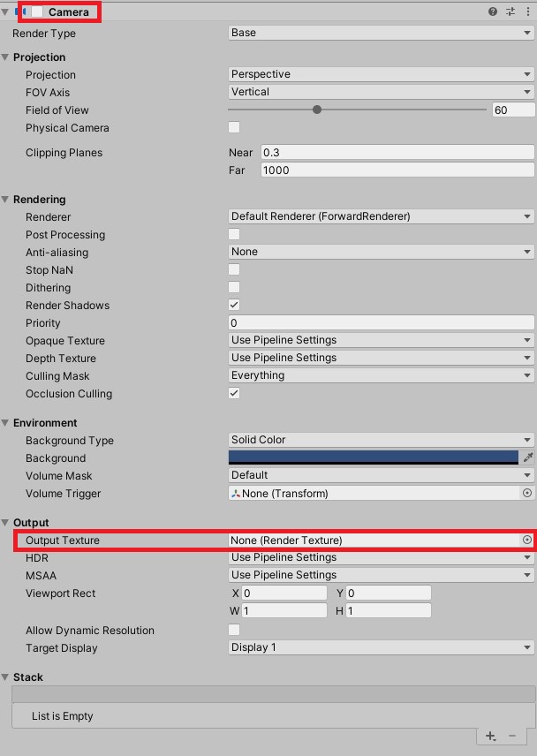Collapse the Camera component foldout arrow
Screen dimensions: 537x756
(5, 11)
